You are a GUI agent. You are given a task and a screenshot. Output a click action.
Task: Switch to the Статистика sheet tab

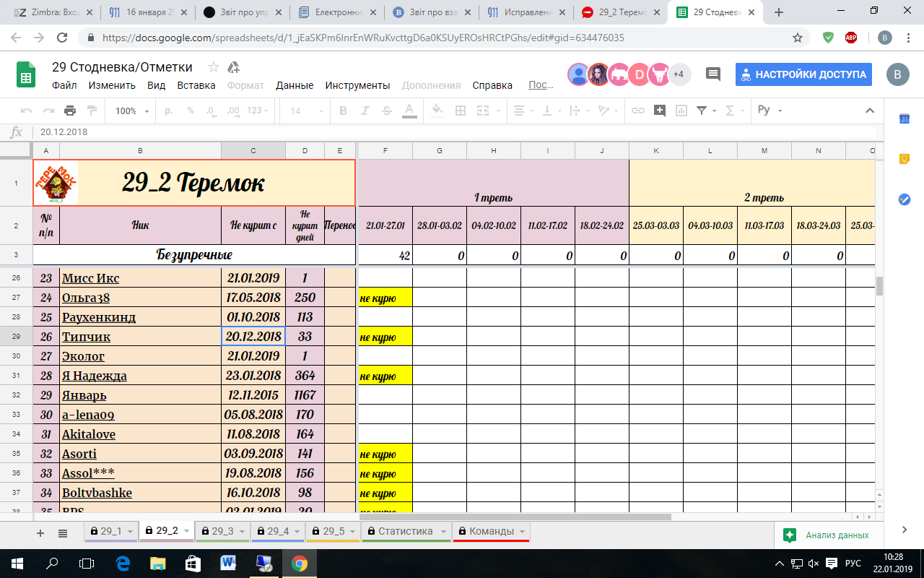(406, 531)
